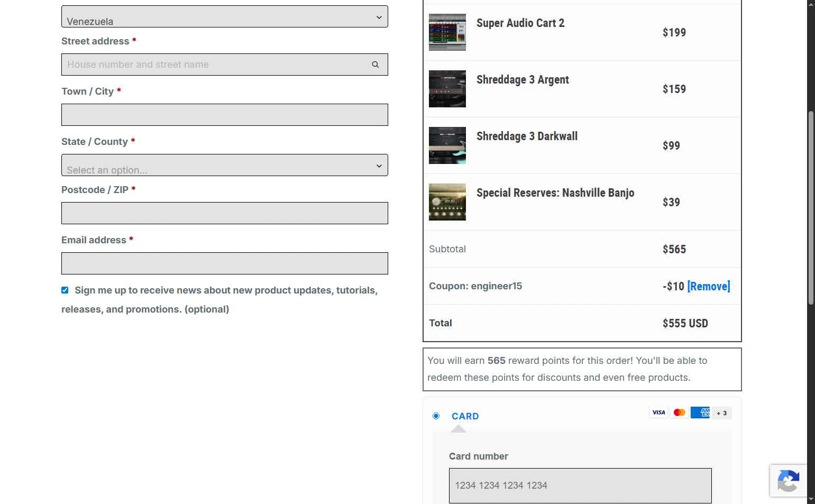Click the reward points notice text
Image resolution: width=815 pixels, height=504 pixels.
tap(567, 369)
